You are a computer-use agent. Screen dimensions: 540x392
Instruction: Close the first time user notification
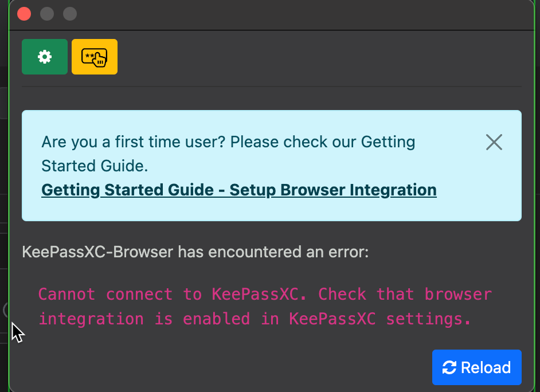click(x=494, y=142)
